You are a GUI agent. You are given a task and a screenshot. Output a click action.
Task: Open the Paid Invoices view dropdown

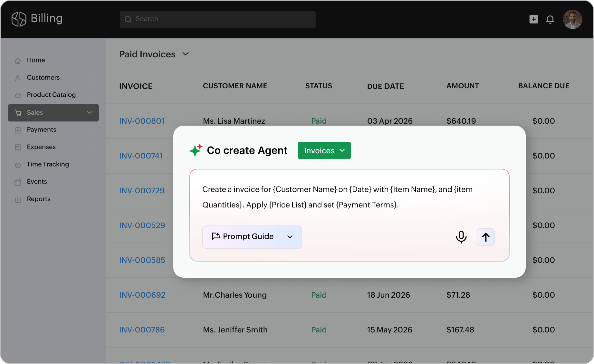pos(186,54)
